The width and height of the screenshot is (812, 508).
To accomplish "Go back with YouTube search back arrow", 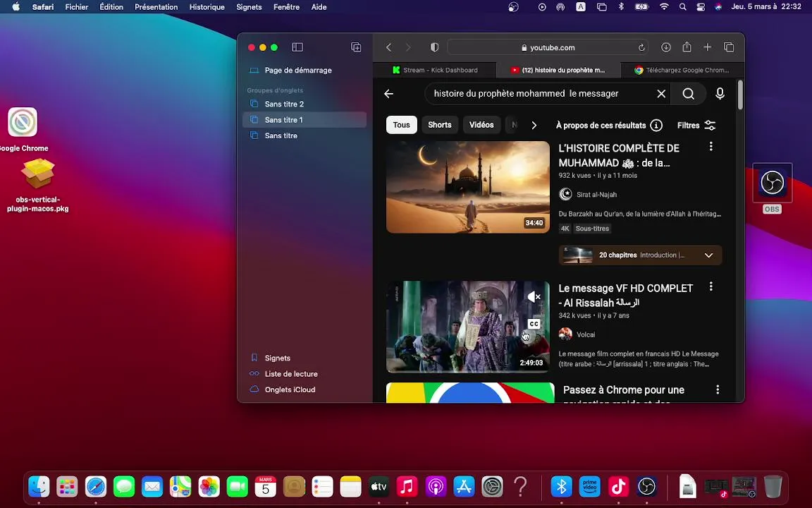I will [389, 93].
